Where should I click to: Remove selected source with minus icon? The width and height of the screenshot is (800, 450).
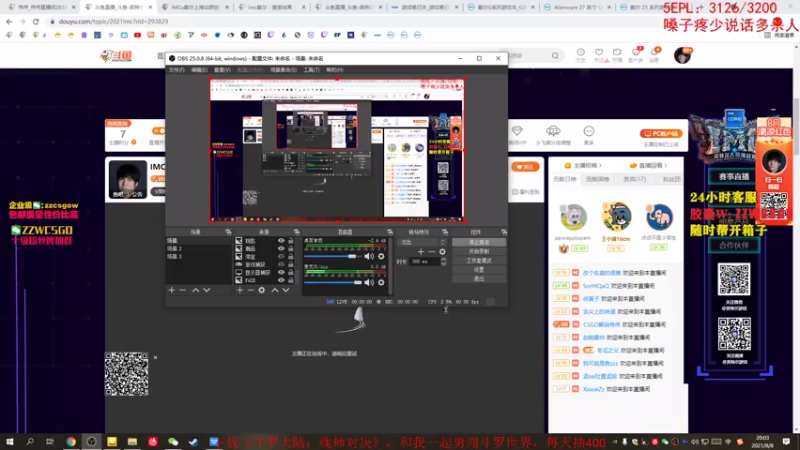coord(251,290)
